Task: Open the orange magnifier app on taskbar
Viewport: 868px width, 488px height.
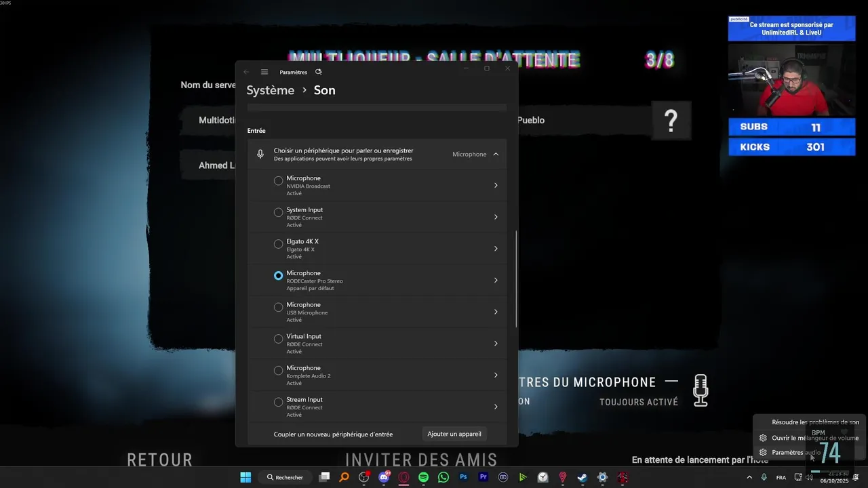Action: point(344,477)
